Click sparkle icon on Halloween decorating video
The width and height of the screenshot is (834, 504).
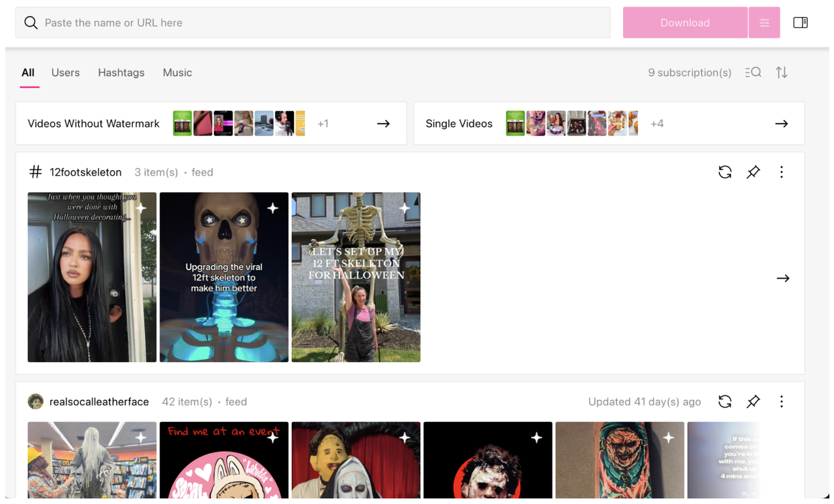141,208
